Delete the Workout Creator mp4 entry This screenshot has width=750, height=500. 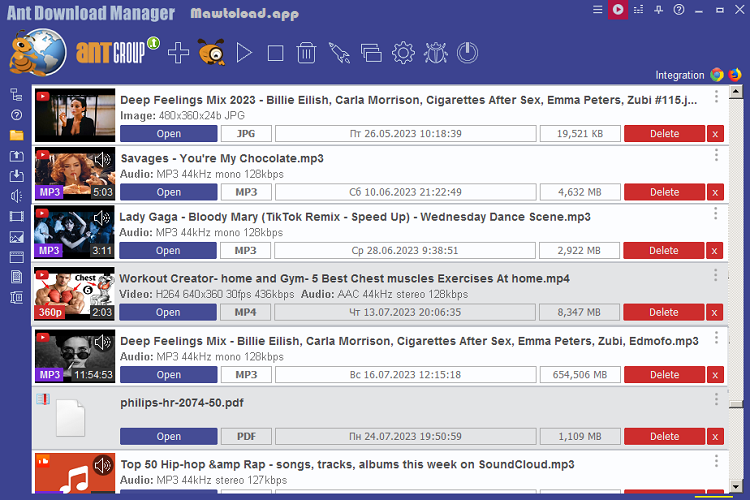(x=663, y=312)
